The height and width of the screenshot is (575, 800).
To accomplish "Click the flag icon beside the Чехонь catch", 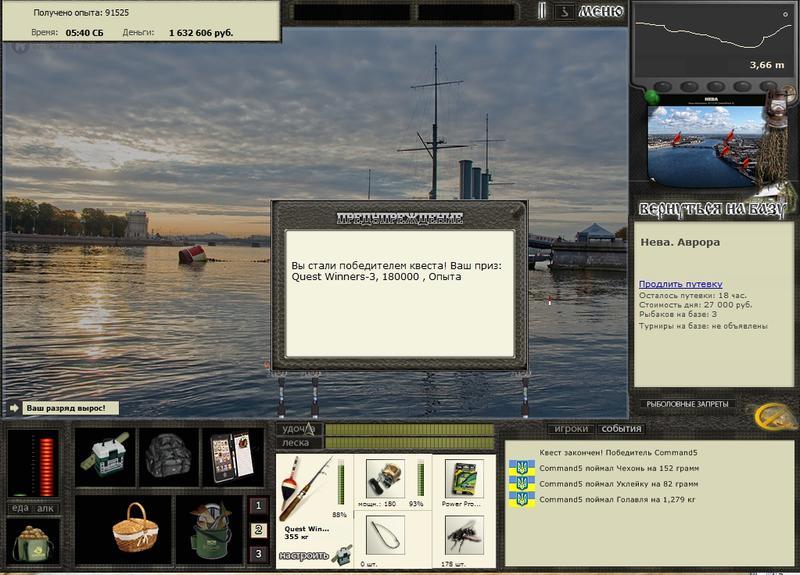I will coord(521,468).
